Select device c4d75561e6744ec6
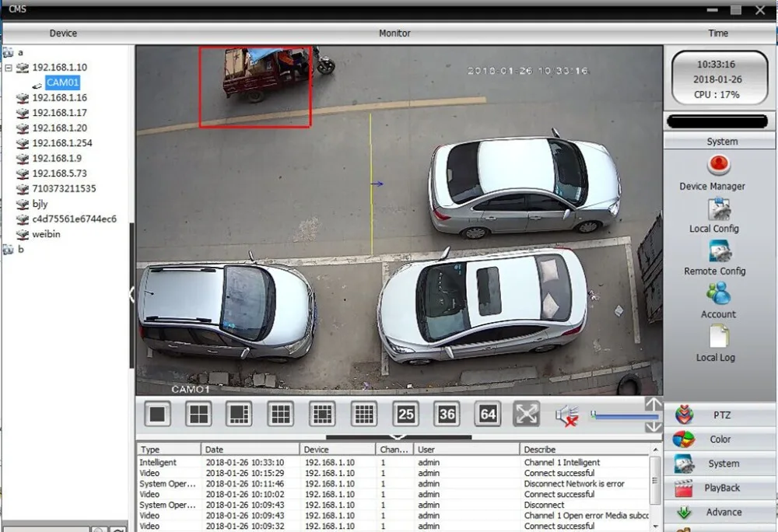The image size is (778, 532). click(75, 219)
